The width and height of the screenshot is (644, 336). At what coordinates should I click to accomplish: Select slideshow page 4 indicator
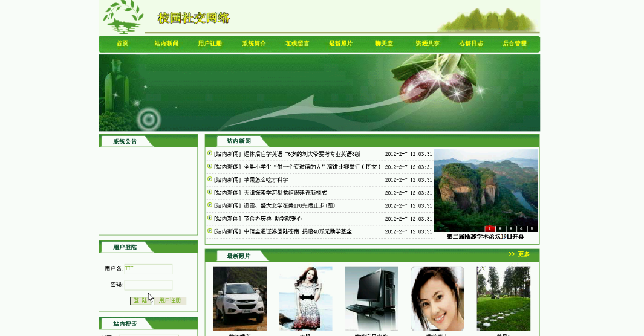point(522,229)
